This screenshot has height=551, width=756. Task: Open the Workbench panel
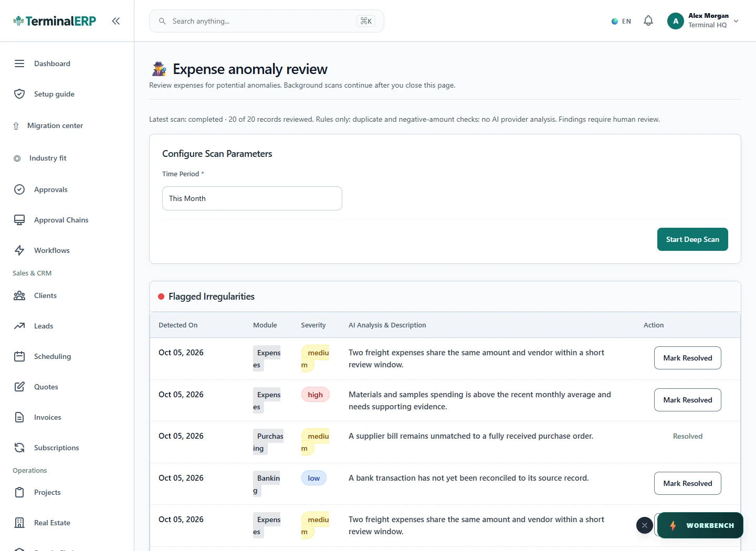(700, 525)
